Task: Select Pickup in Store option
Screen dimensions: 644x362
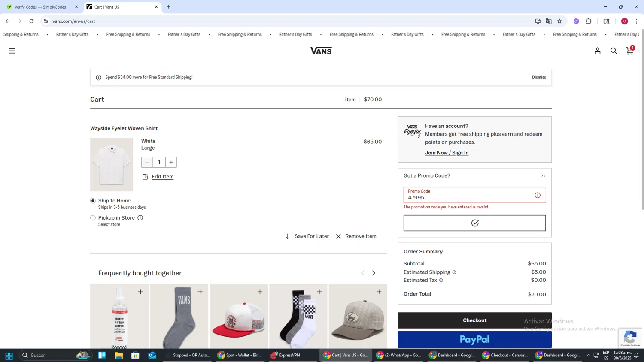Action: tap(93, 218)
